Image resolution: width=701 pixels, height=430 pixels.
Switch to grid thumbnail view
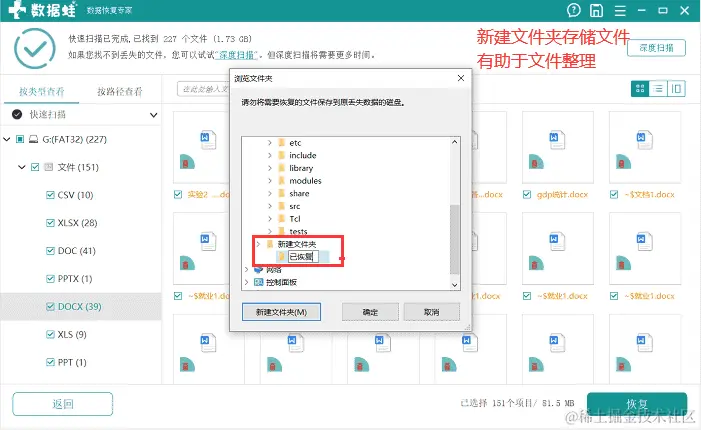(x=640, y=89)
